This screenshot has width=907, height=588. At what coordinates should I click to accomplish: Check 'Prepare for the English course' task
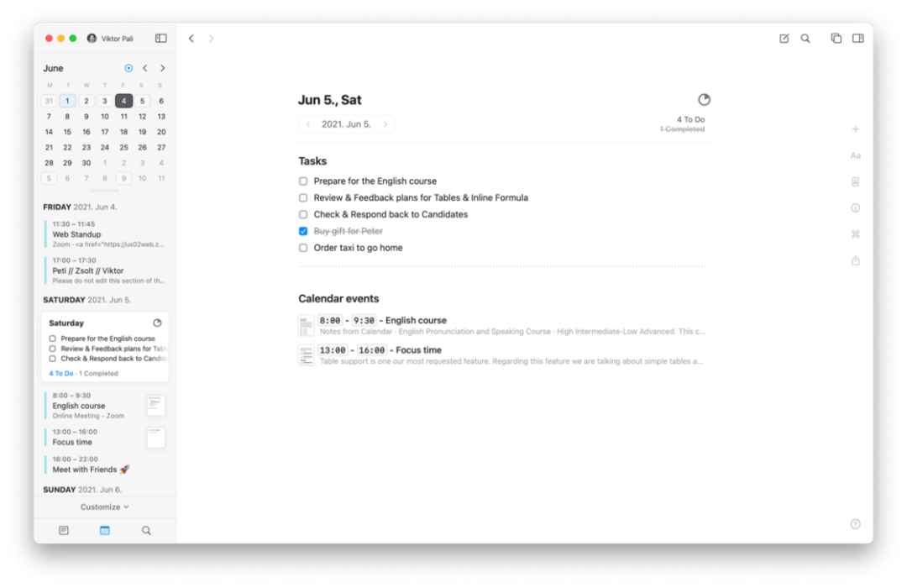(303, 181)
